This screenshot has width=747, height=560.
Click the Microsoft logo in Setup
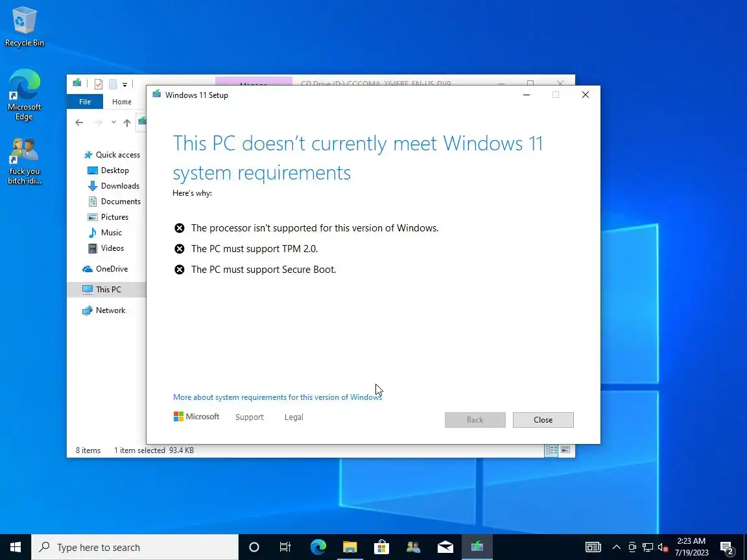coord(196,417)
